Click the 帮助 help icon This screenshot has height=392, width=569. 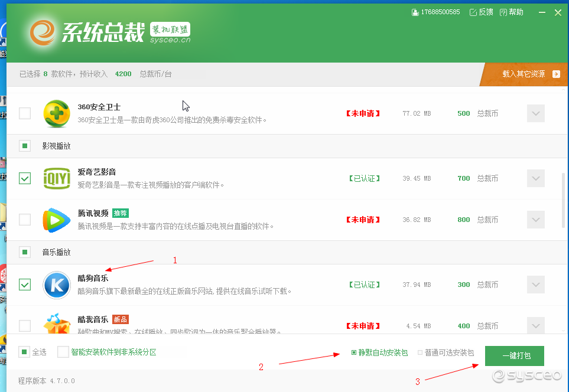503,12
